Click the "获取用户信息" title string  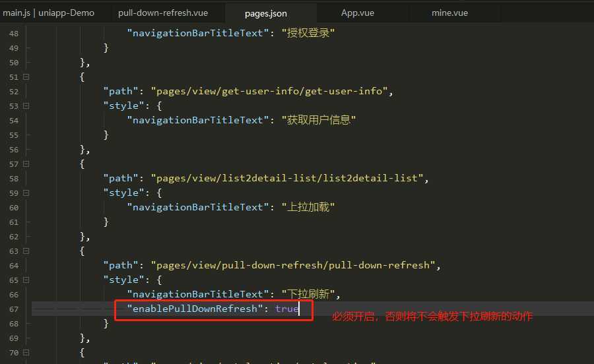(x=319, y=120)
